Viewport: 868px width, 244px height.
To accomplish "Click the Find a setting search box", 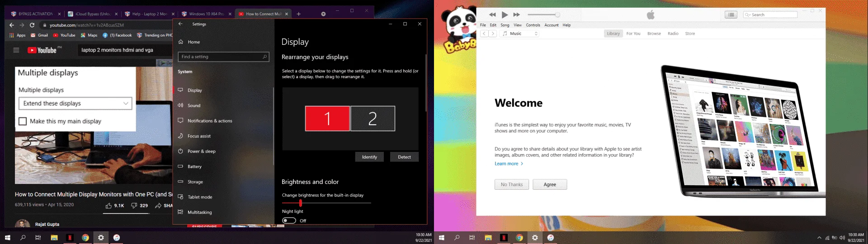I will click(224, 56).
